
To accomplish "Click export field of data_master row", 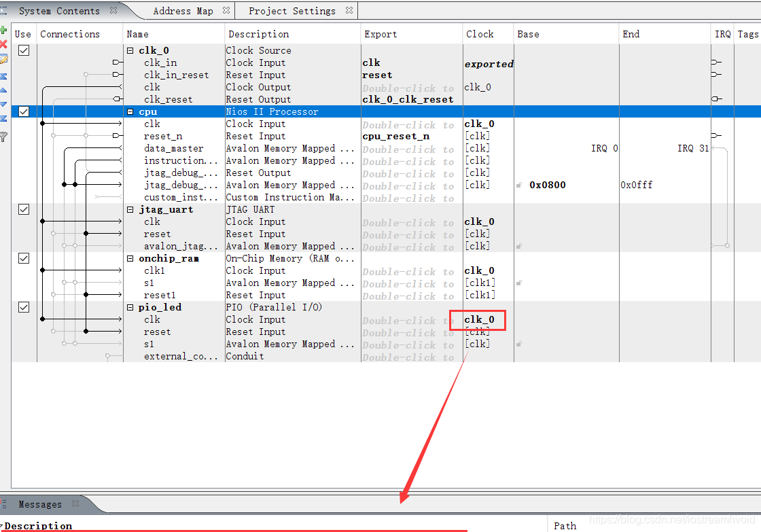I will [412, 149].
